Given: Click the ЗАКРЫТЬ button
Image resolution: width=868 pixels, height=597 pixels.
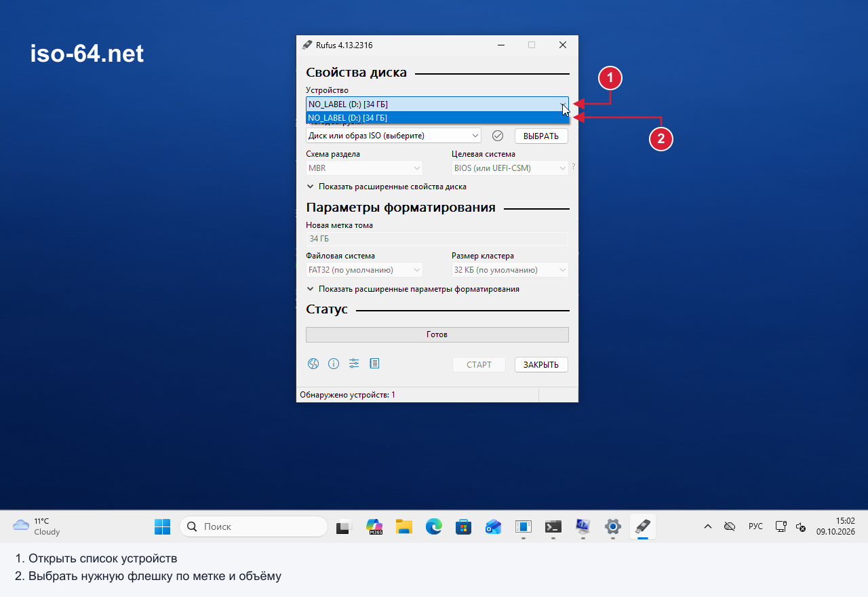Looking at the screenshot, I should point(541,364).
